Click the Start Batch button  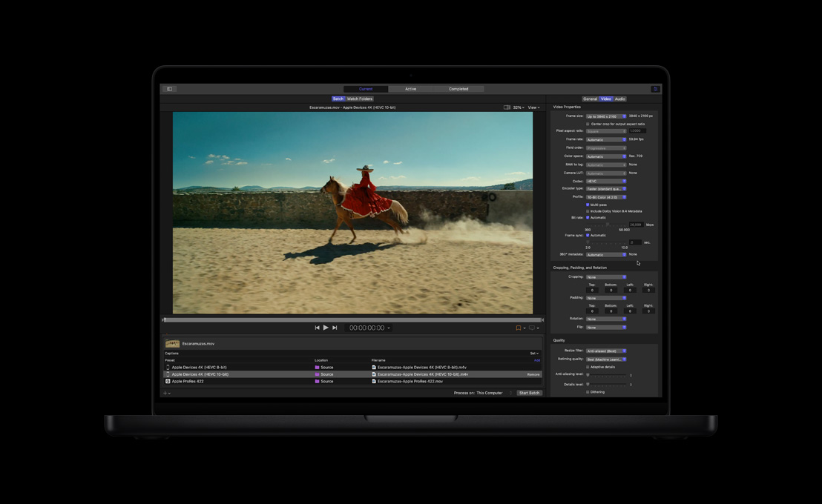[529, 393]
